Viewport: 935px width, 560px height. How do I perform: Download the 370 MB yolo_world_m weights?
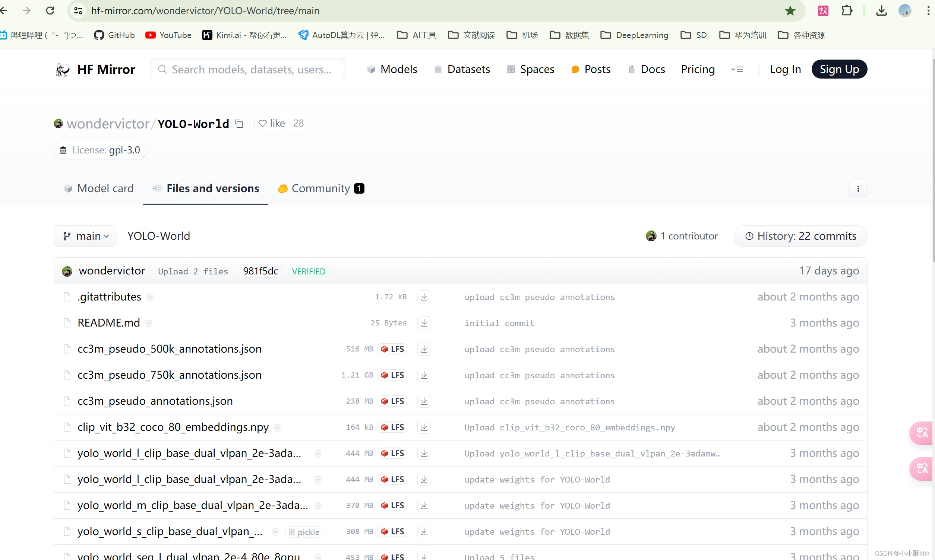tap(424, 505)
